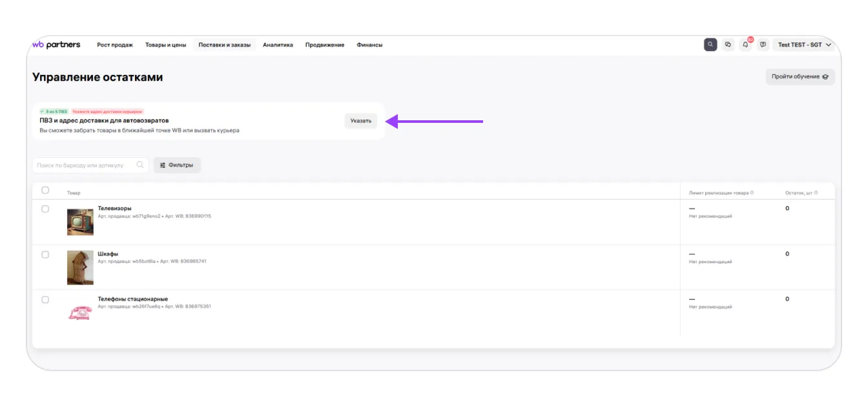Viewport: 868px width, 406px height.
Task: Click the Товар column header
Action: point(74,193)
